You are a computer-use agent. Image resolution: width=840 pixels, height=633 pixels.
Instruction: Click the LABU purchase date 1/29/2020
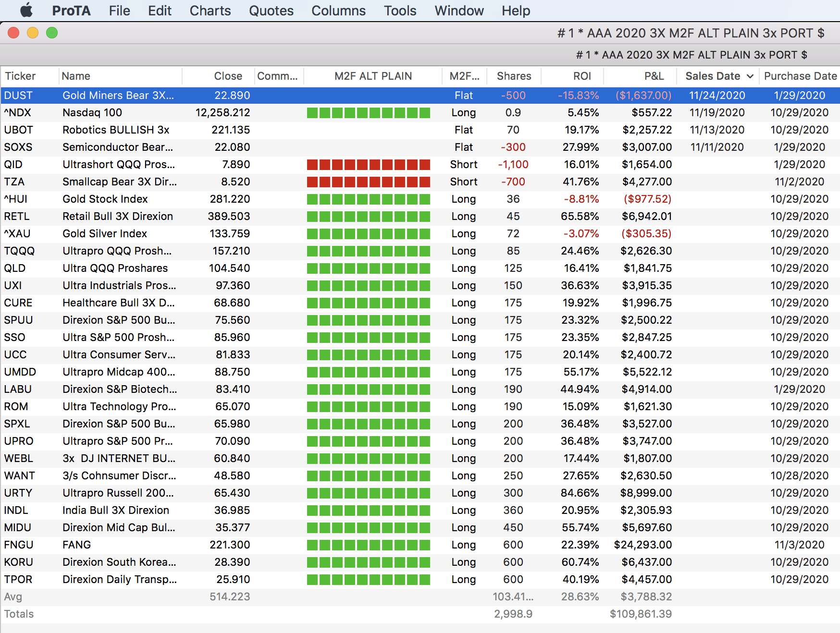(799, 389)
